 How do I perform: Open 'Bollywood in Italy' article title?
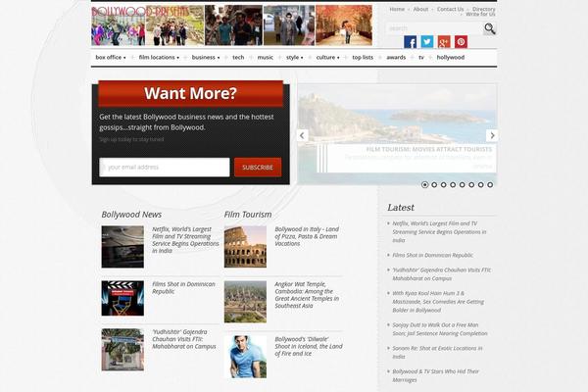307,236
